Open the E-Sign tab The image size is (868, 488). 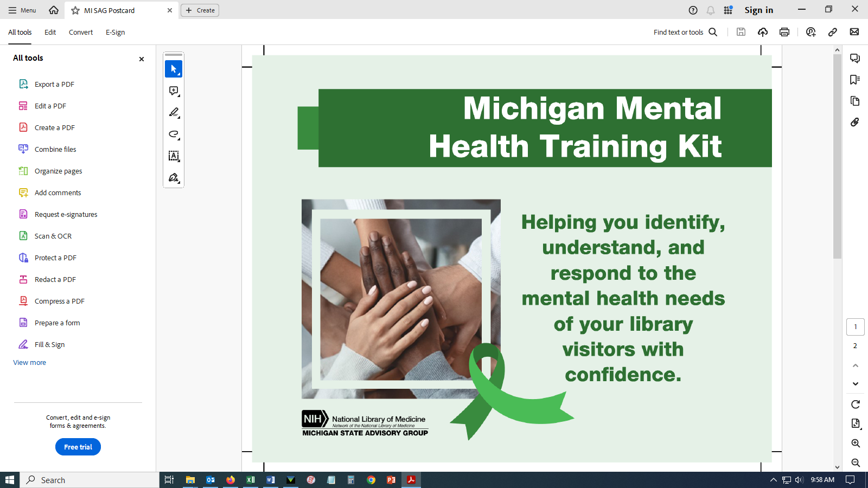115,33
